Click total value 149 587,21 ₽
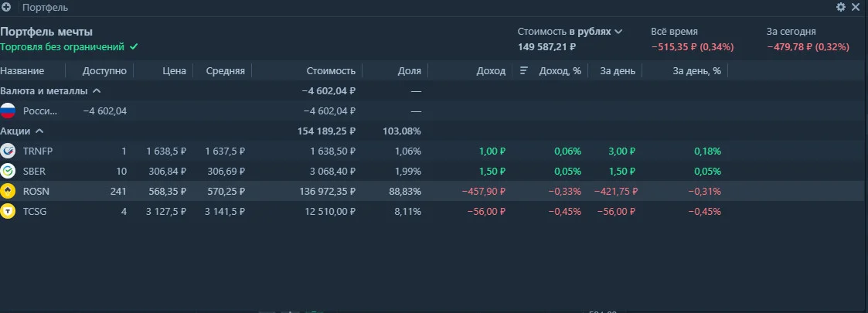868x313 pixels. tap(547, 47)
